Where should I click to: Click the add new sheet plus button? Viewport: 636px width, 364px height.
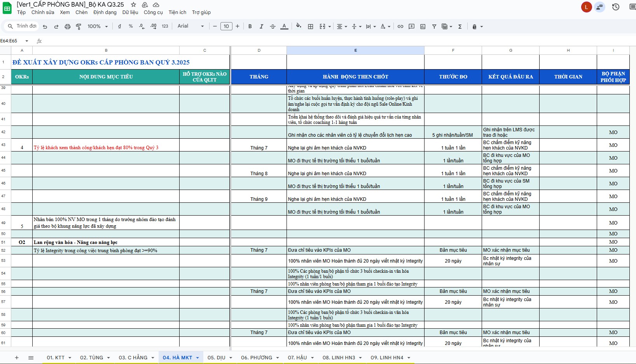17,358
